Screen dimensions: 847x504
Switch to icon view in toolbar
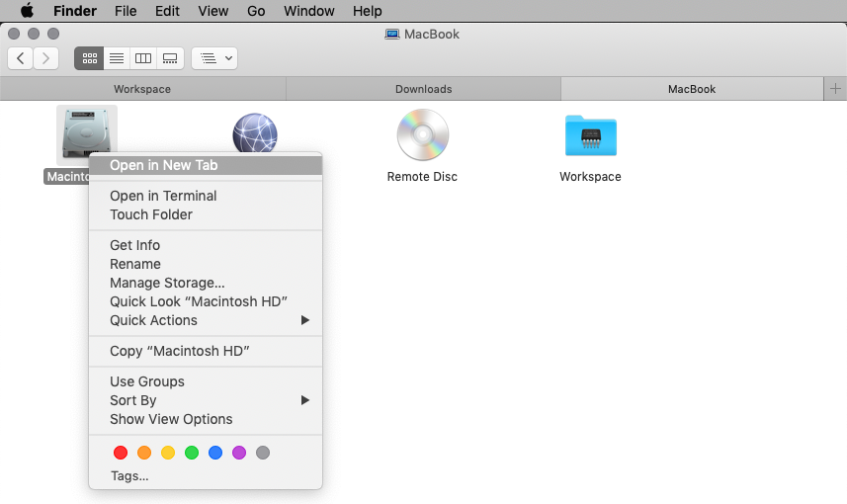tap(89, 58)
